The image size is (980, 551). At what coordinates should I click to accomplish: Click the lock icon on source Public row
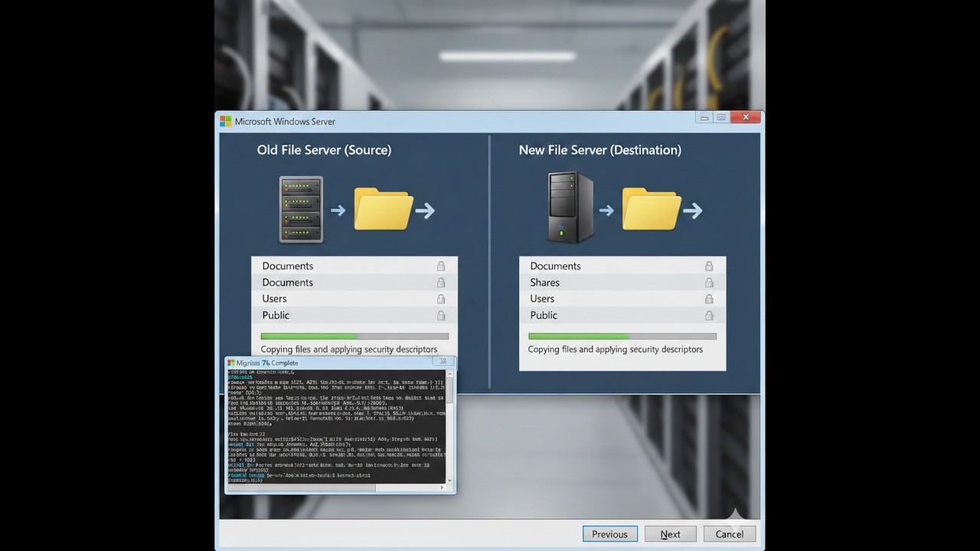click(x=441, y=315)
